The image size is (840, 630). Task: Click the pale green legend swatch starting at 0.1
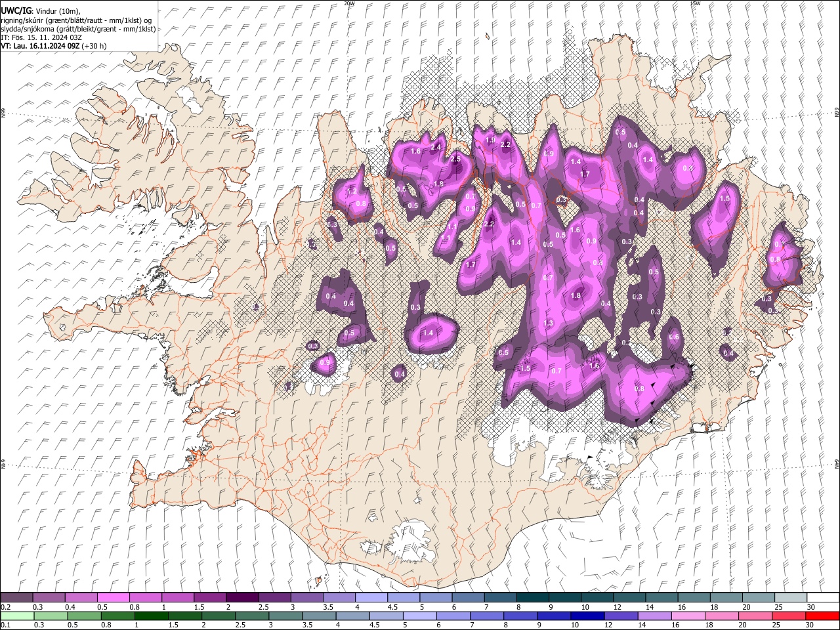[x=16, y=616]
